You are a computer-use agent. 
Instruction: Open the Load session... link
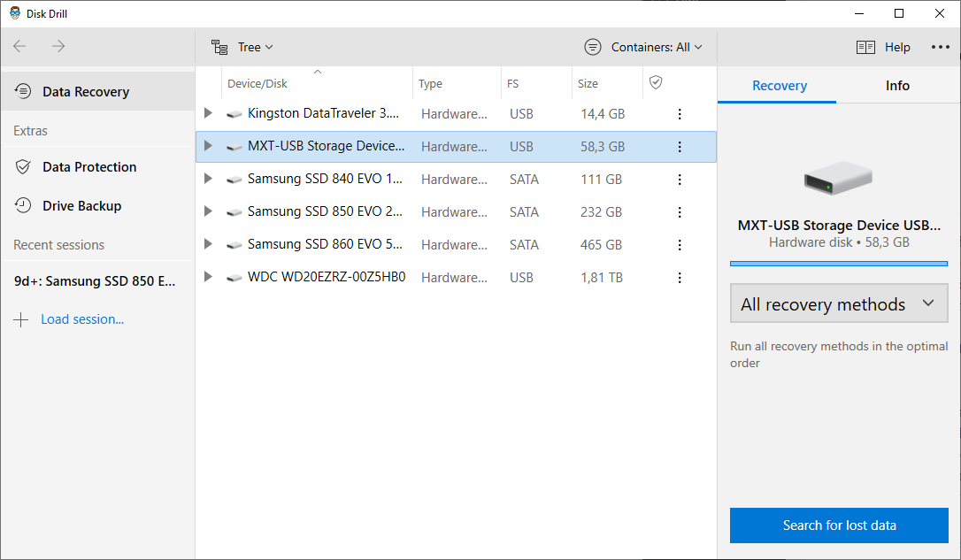click(82, 319)
